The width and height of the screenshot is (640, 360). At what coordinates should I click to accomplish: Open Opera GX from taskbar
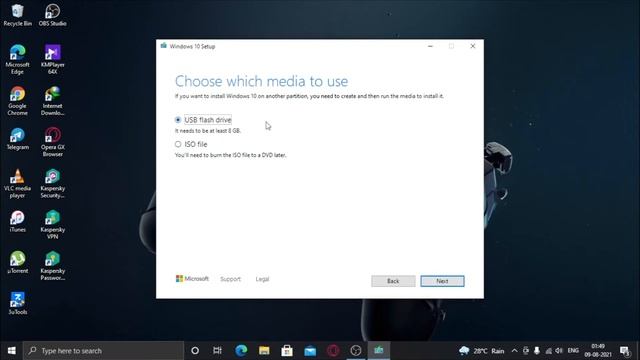333,351
